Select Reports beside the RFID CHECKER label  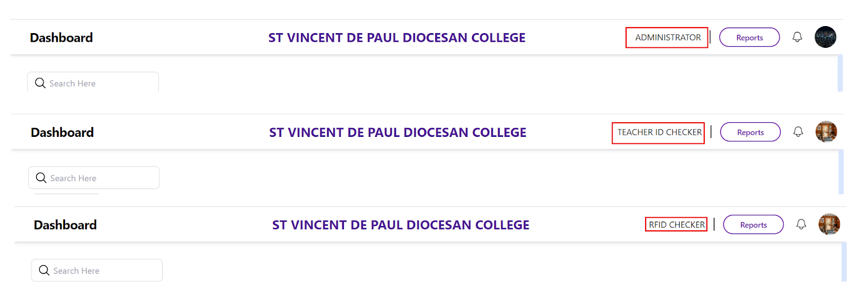(754, 224)
